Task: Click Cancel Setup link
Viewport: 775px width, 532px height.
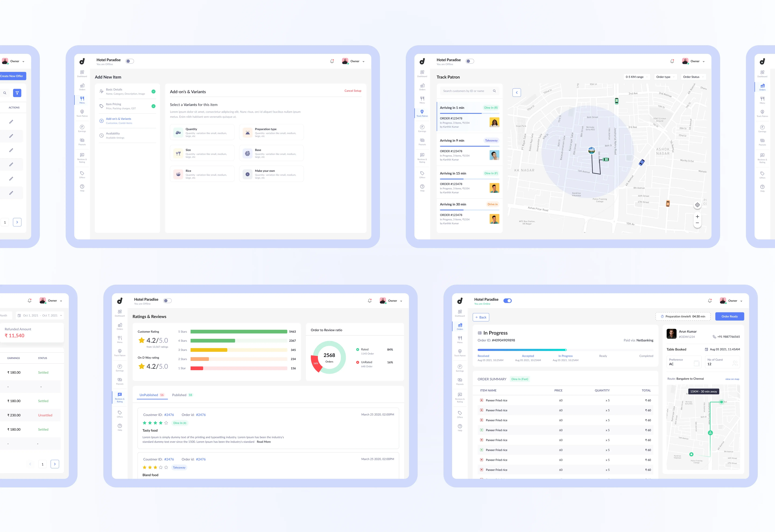Action: click(353, 91)
